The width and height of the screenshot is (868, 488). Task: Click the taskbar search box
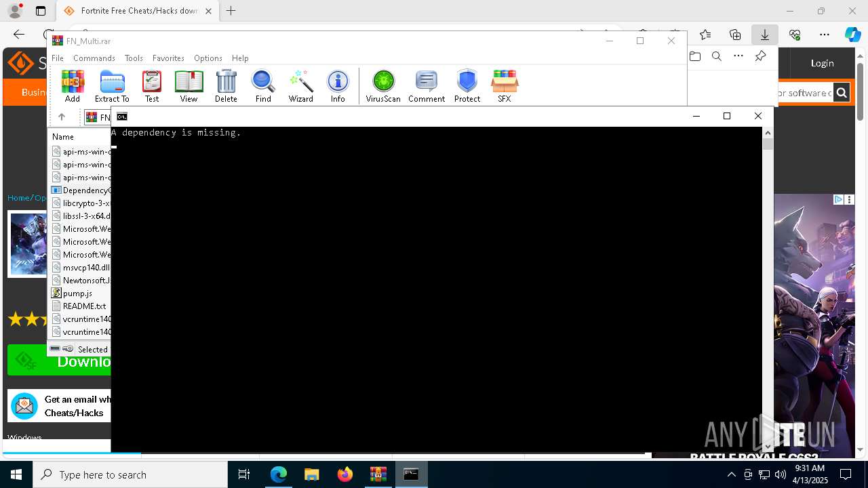130,474
